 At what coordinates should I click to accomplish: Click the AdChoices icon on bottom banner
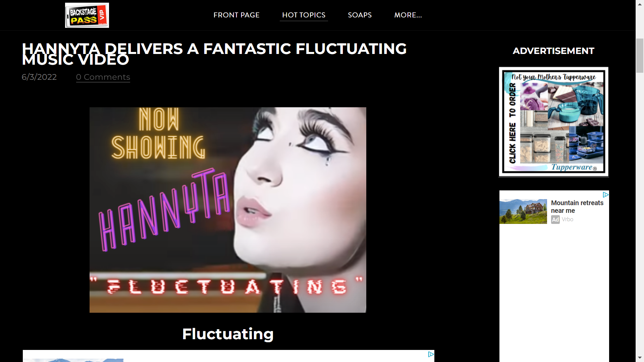[x=431, y=354]
